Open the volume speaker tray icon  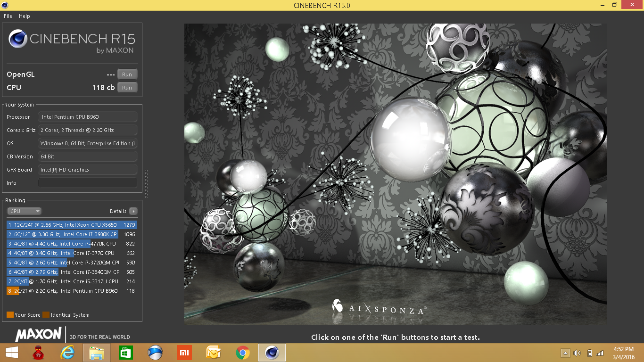pos(577,353)
